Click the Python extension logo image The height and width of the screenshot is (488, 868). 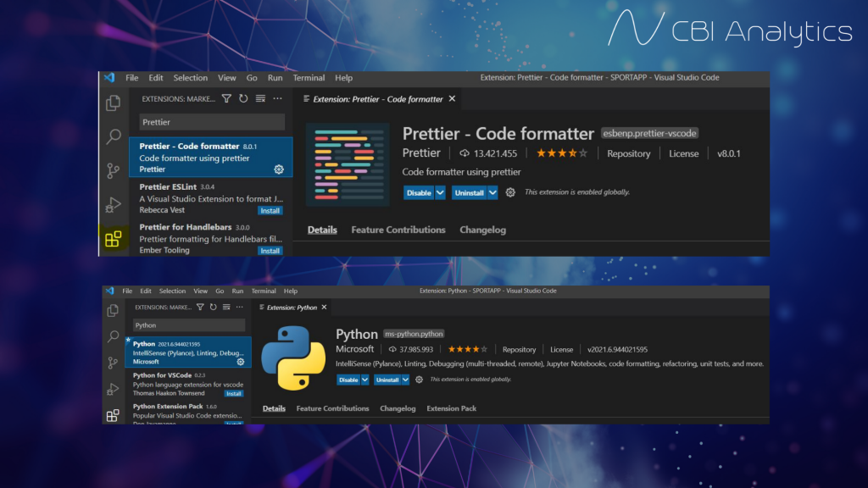coord(293,358)
